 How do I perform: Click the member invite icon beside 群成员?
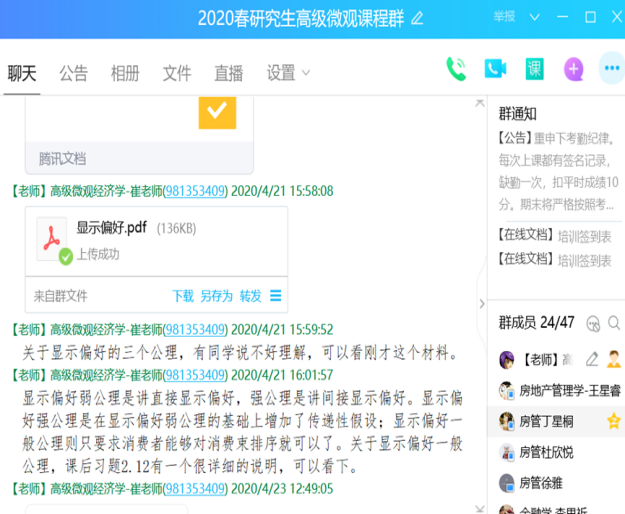593,323
